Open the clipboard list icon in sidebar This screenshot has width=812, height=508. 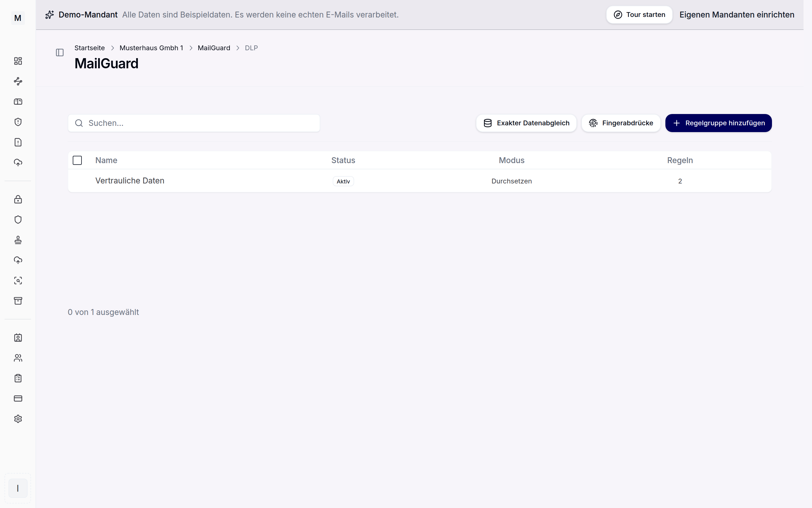coord(18,378)
